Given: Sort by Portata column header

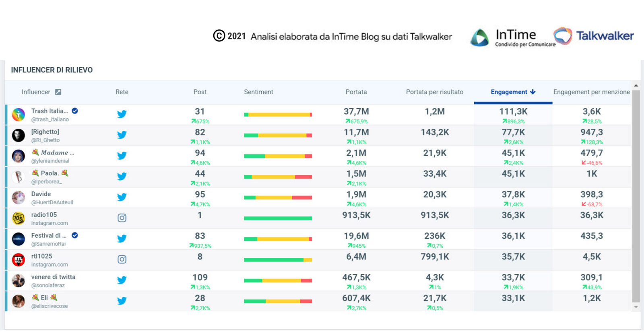Looking at the screenshot, I should coord(356,92).
